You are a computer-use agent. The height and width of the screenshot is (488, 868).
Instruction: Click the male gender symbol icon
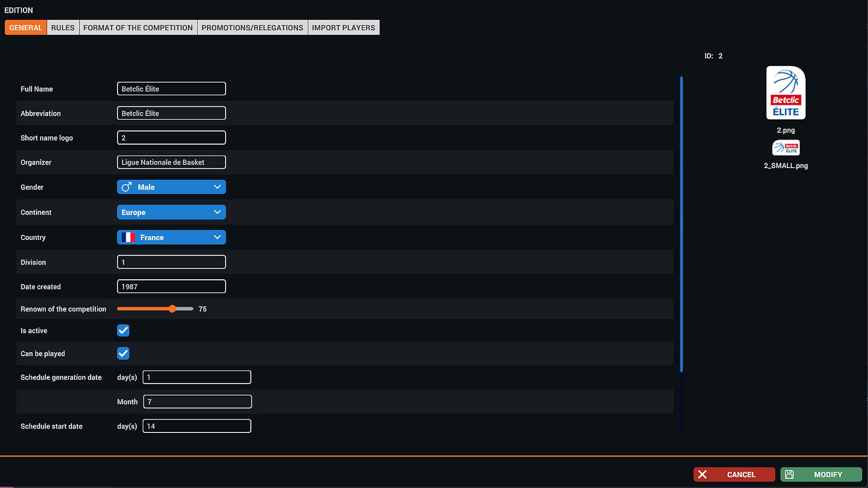(127, 187)
